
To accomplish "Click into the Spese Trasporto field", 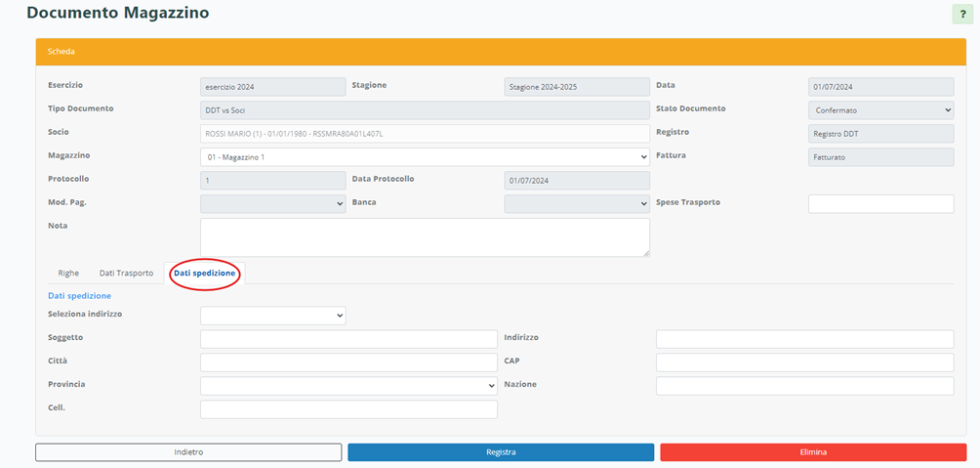I will pos(880,203).
